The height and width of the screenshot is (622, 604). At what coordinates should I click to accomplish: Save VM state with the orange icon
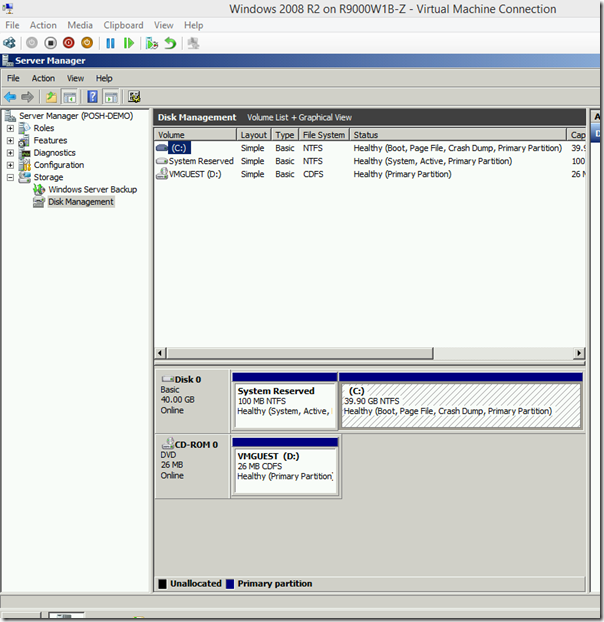click(87, 43)
